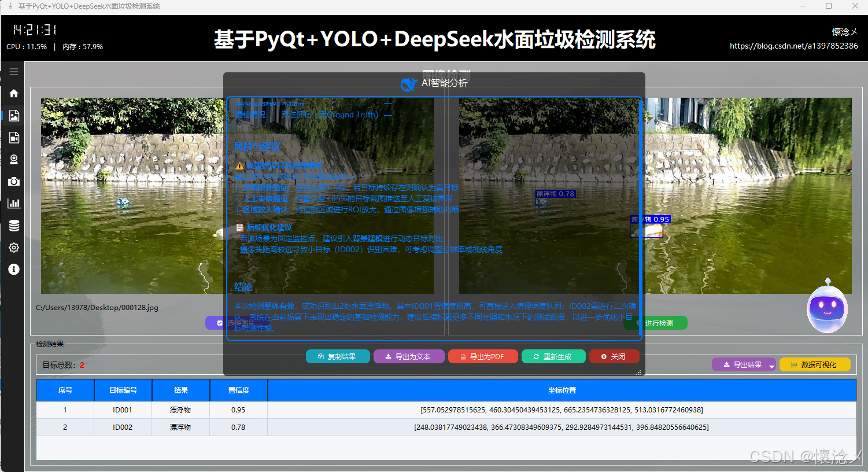Open the info/about sidebar icon
Image resolution: width=868 pixels, height=472 pixels.
(x=14, y=270)
